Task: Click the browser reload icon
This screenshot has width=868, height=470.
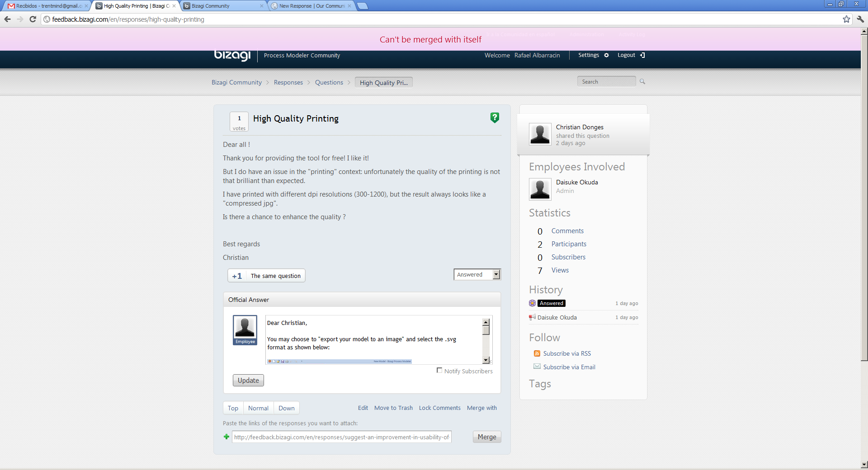Action: [x=33, y=19]
